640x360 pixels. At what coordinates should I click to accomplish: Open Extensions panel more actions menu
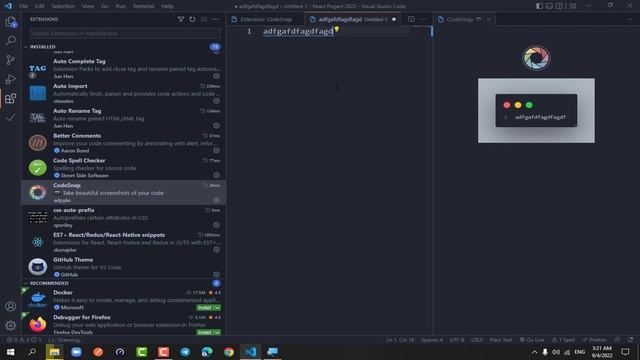tap(216, 19)
